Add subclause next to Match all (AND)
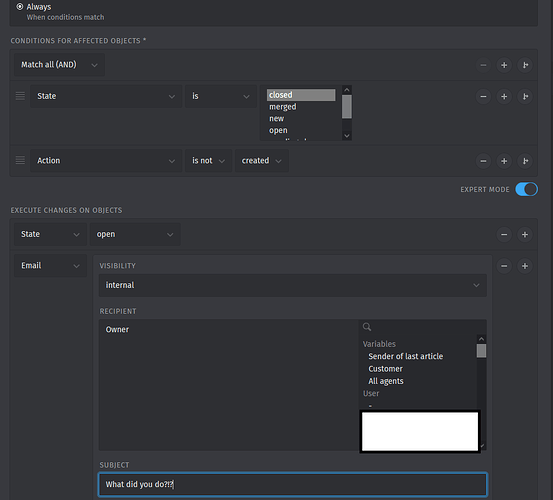This screenshot has width=553, height=500. tap(525, 65)
